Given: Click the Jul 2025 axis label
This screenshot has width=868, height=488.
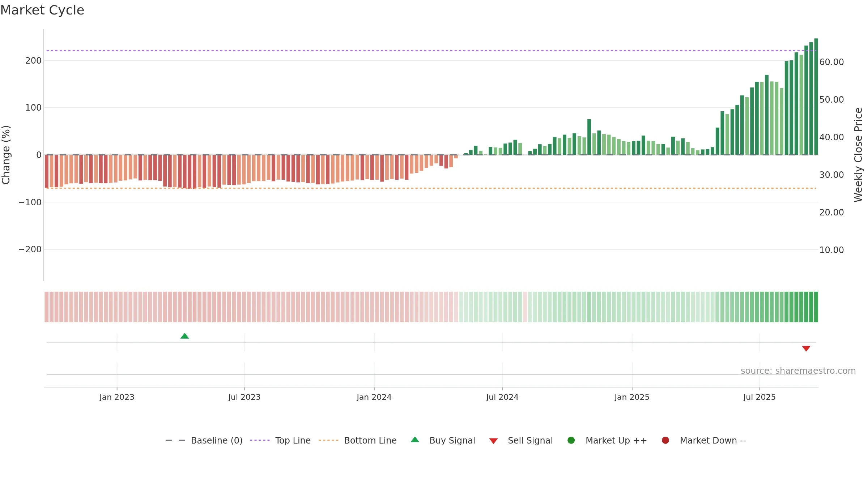Looking at the screenshot, I should (x=759, y=397).
